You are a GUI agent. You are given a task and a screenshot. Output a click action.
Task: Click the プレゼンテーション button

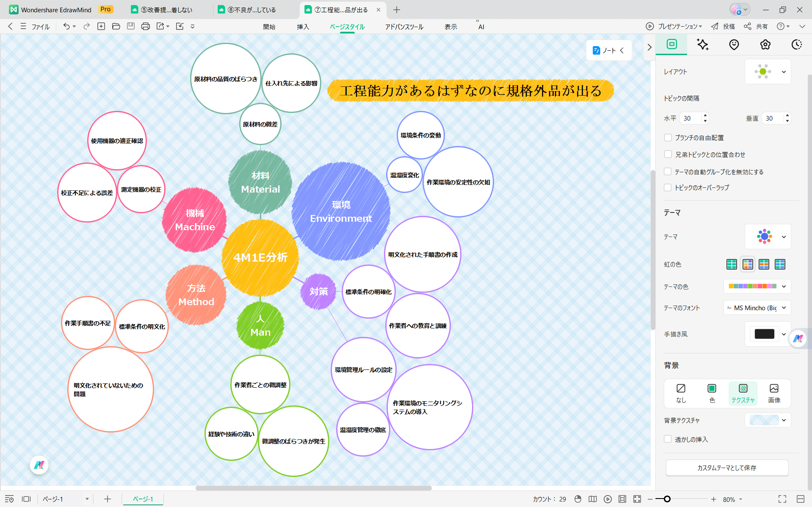point(674,26)
